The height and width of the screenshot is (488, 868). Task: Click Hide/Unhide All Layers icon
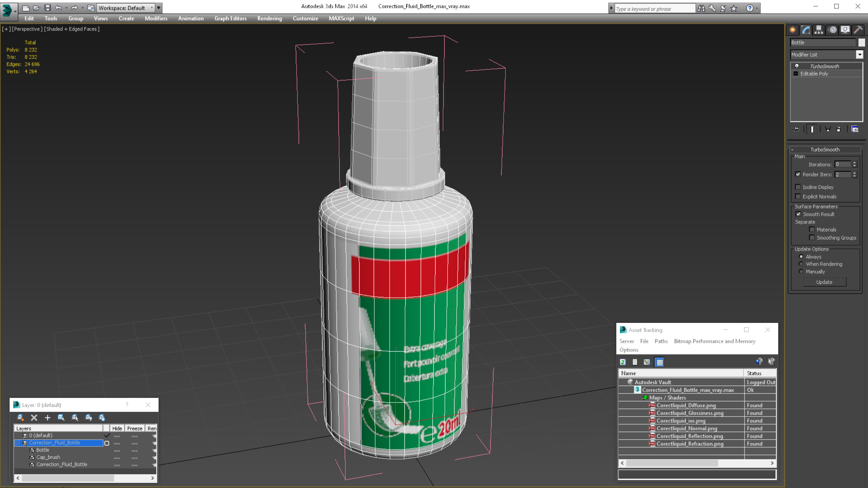pyautogui.click(x=89, y=418)
